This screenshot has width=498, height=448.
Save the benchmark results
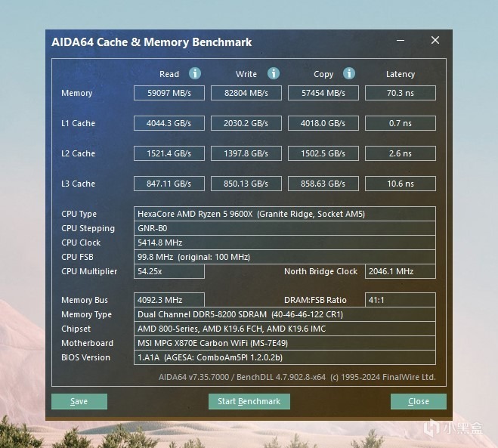(x=79, y=401)
